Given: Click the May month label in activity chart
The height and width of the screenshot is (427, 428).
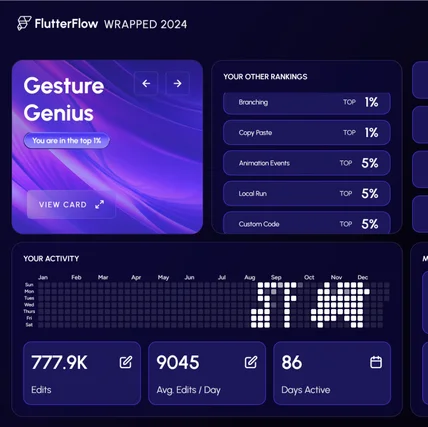Looking at the screenshot, I should pyautogui.click(x=163, y=278).
